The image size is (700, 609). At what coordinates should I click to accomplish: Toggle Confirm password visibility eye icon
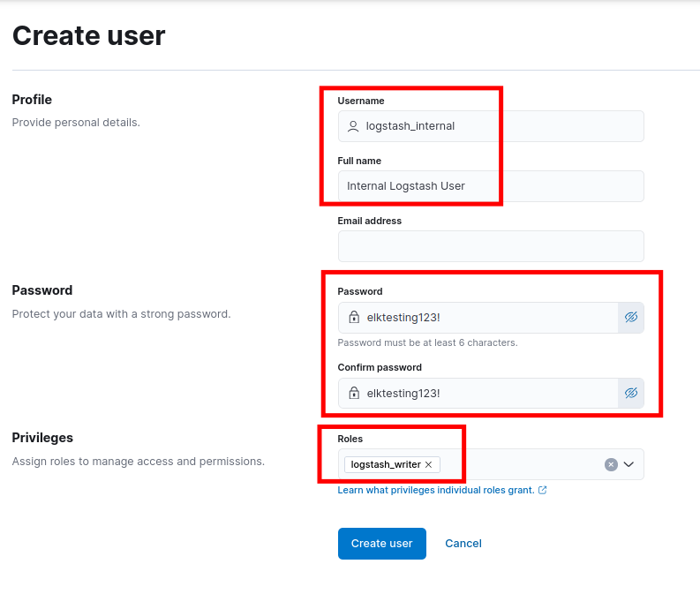pyautogui.click(x=631, y=393)
